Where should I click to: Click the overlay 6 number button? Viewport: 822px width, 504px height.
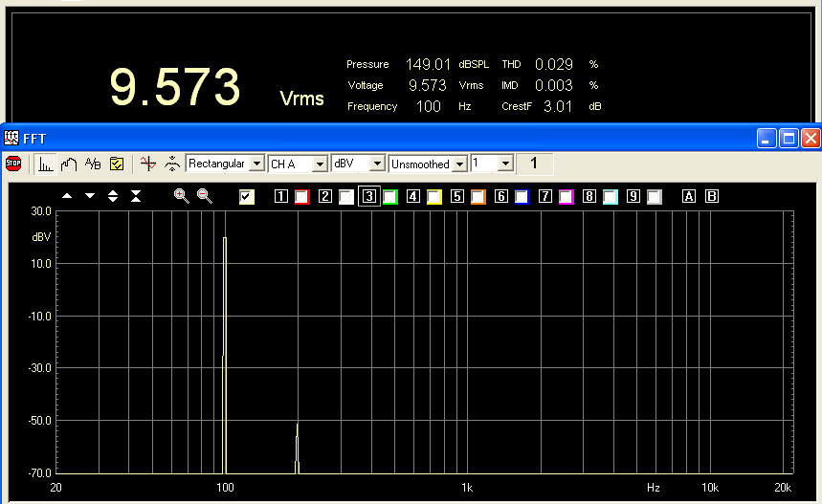pyautogui.click(x=500, y=197)
